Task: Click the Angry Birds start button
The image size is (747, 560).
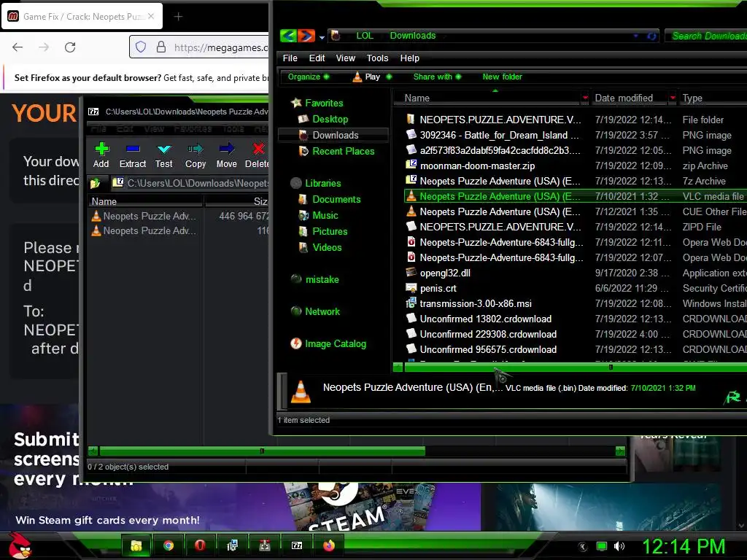Action: [x=20, y=545]
